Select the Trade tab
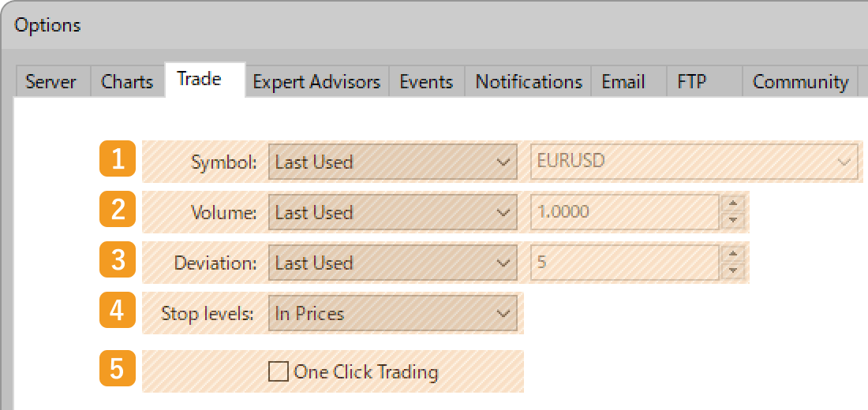Screen dimensions: 868x410 [199, 79]
